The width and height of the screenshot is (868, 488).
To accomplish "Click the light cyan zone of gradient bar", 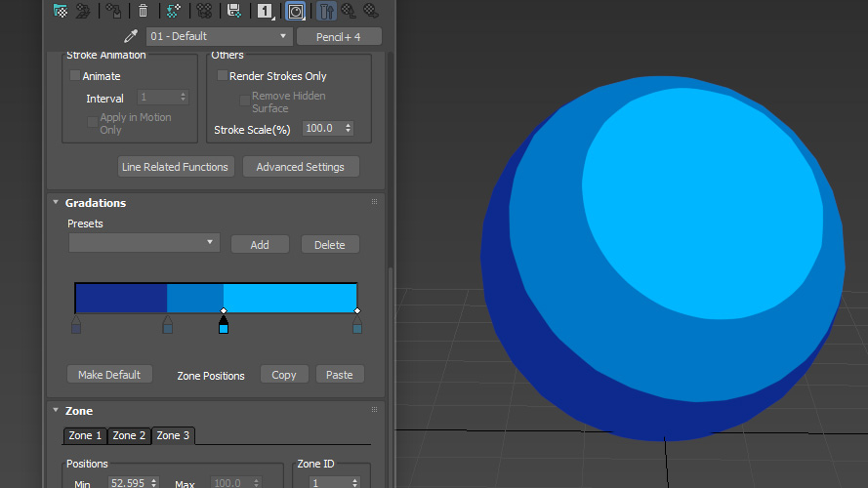I will coord(290,299).
